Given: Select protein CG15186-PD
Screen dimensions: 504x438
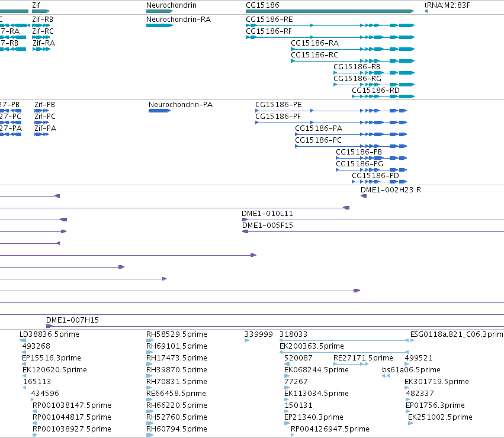Looking at the screenshot, I should point(375,176).
